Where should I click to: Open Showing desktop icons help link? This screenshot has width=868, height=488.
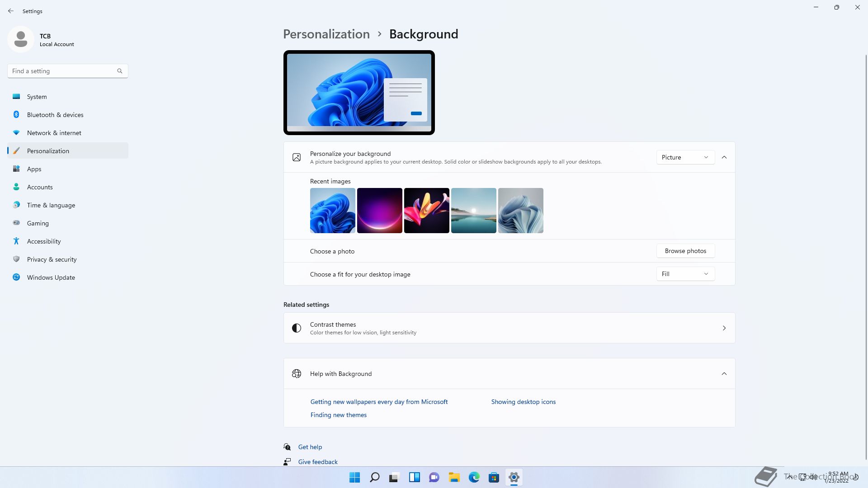click(524, 402)
